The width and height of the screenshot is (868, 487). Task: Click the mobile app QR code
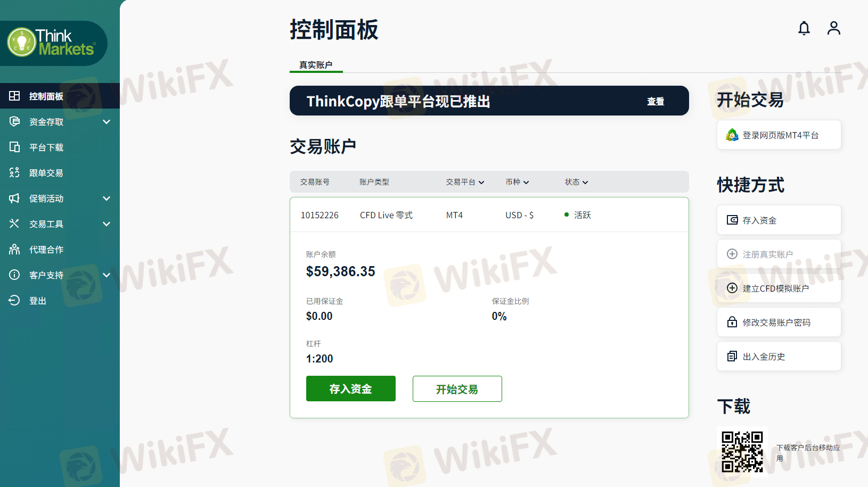pos(742,452)
